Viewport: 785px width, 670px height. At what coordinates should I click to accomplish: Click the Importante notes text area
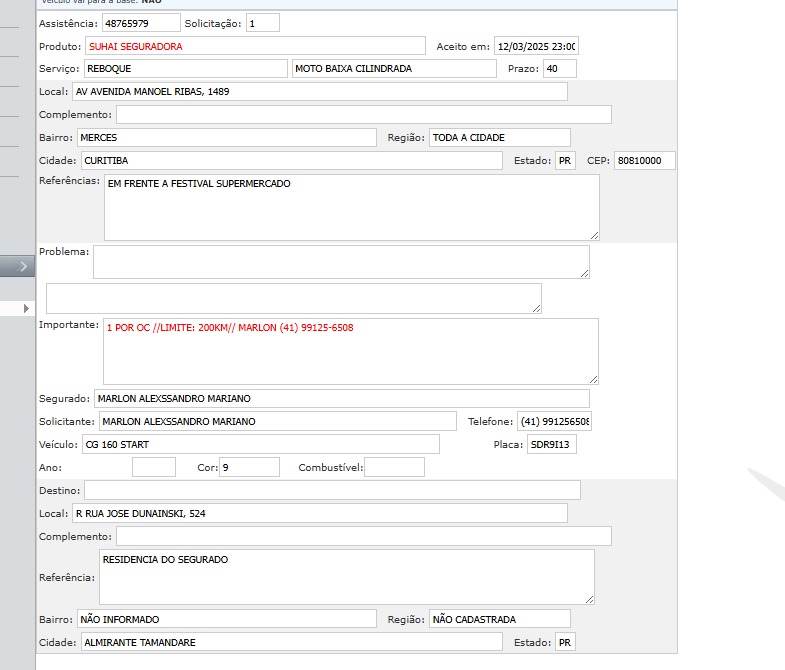pos(350,352)
